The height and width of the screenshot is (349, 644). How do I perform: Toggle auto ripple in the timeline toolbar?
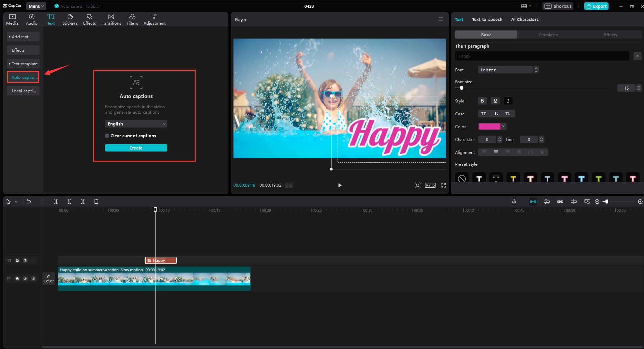pyautogui.click(x=534, y=201)
